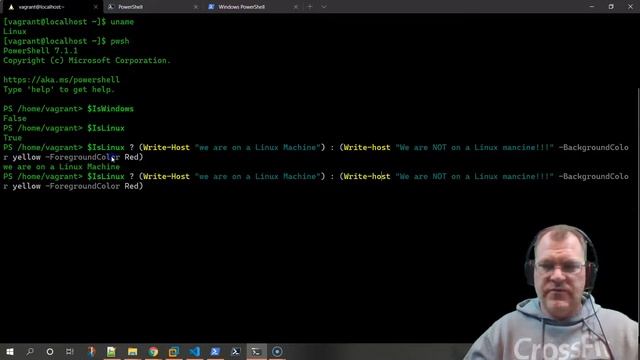640x360 pixels.
Task: Close the PowerShell tab
Action: pyautogui.click(x=196, y=7)
